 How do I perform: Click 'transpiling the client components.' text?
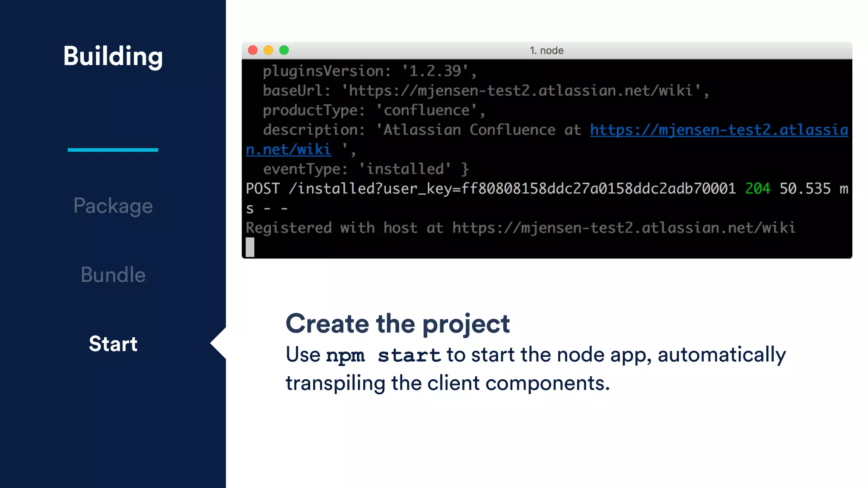[x=448, y=383]
